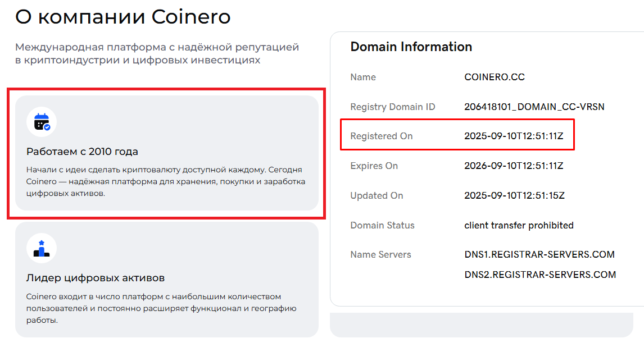
Task: Click the DNS1.REGISTRAR-SERVERS.COM name server
Action: point(539,254)
